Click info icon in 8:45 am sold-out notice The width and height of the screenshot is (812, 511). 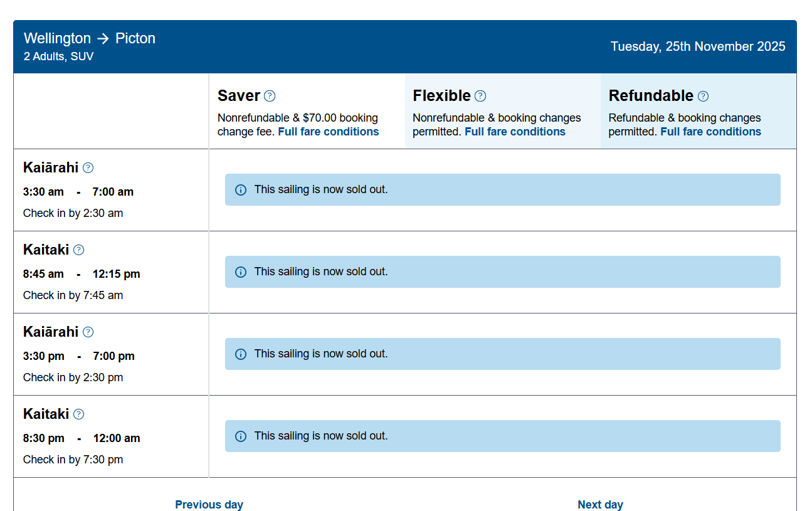click(241, 272)
